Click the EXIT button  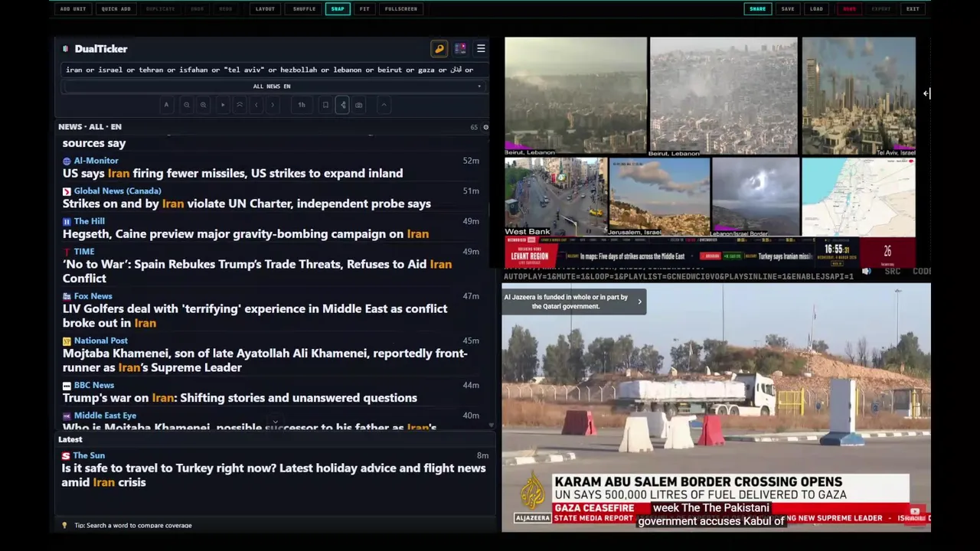pyautogui.click(x=913, y=9)
